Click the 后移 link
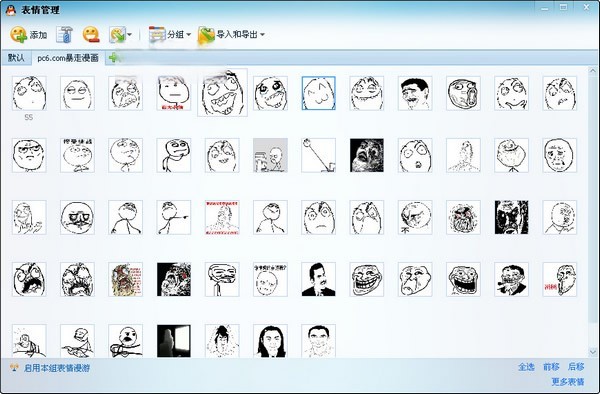This screenshot has height=394, width=600. pyautogui.click(x=576, y=367)
